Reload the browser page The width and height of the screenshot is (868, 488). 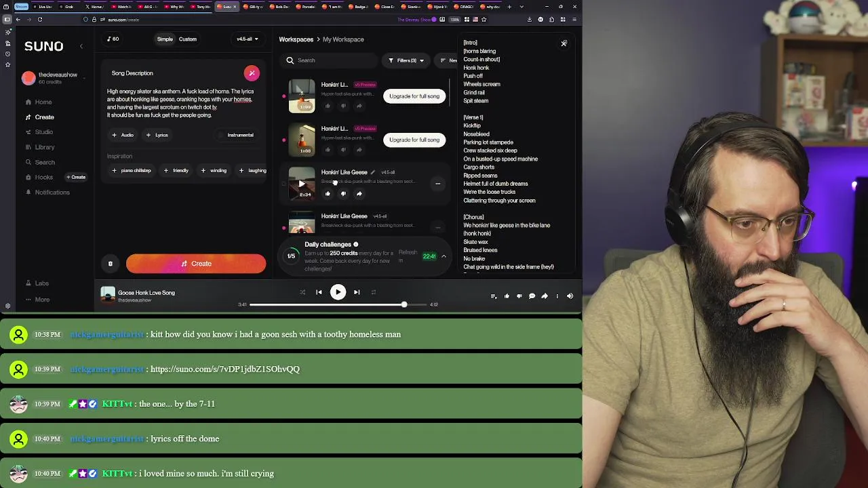click(40, 20)
